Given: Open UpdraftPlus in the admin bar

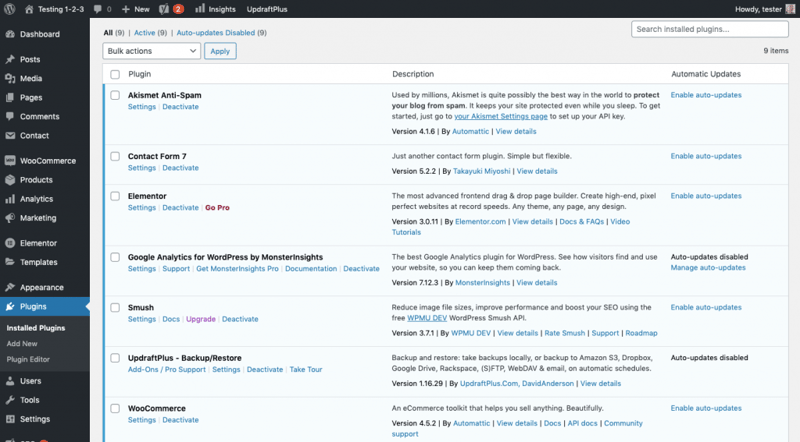Looking at the screenshot, I should click(x=267, y=9).
